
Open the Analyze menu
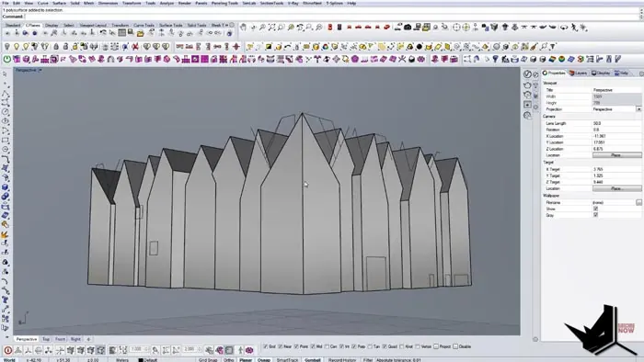[167, 3]
